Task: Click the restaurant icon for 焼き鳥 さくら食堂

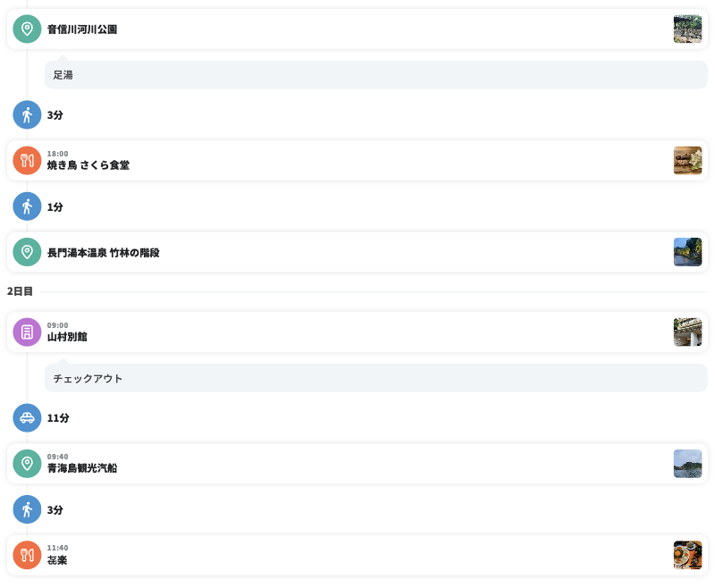Action: click(x=27, y=161)
